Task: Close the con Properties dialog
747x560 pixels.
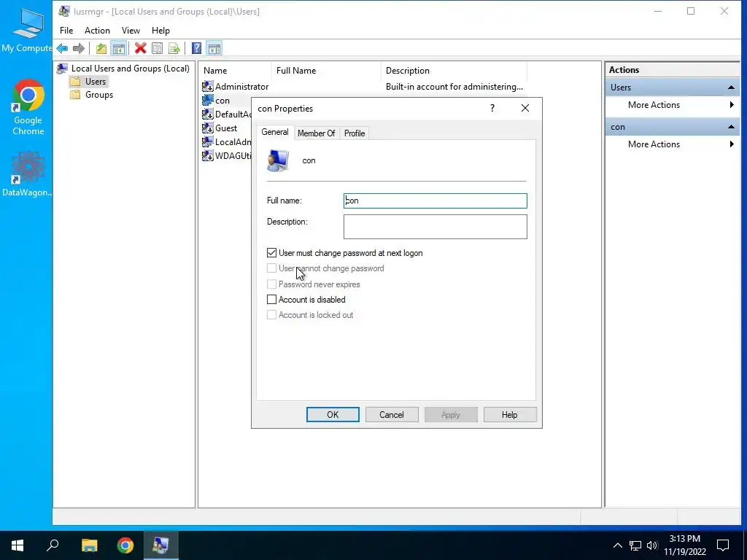Action: point(525,108)
